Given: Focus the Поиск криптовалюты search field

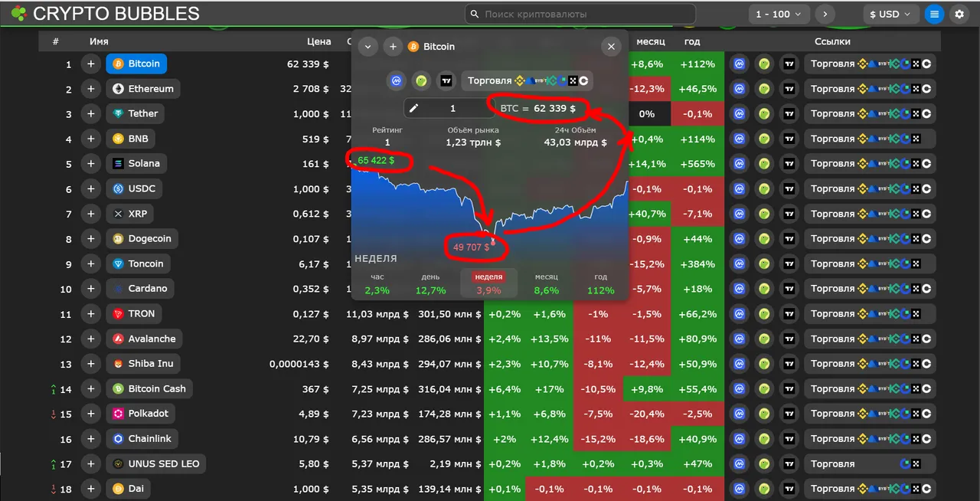Looking at the screenshot, I should pyautogui.click(x=580, y=14).
